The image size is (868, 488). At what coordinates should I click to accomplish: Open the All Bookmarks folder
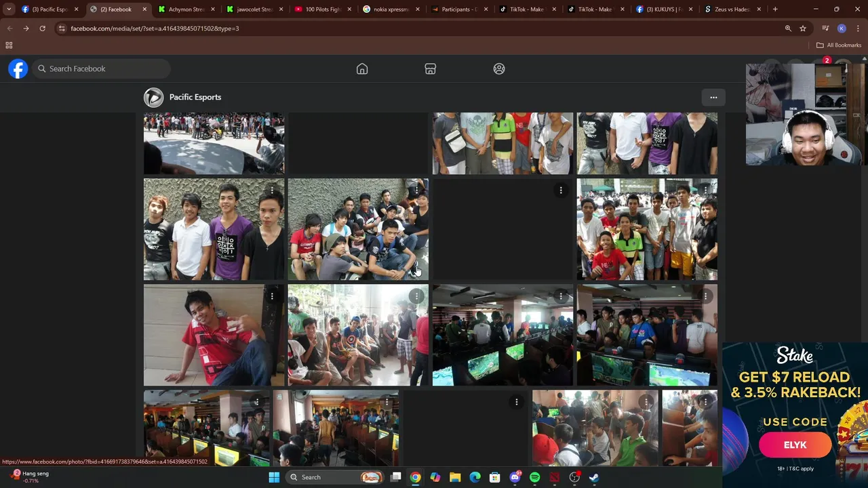point(839,45)
